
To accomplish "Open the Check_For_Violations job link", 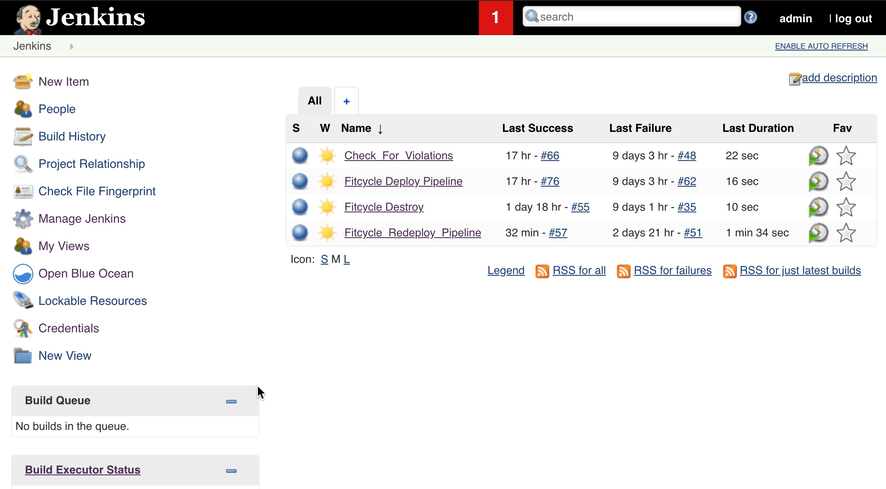I will coord(398,155).
